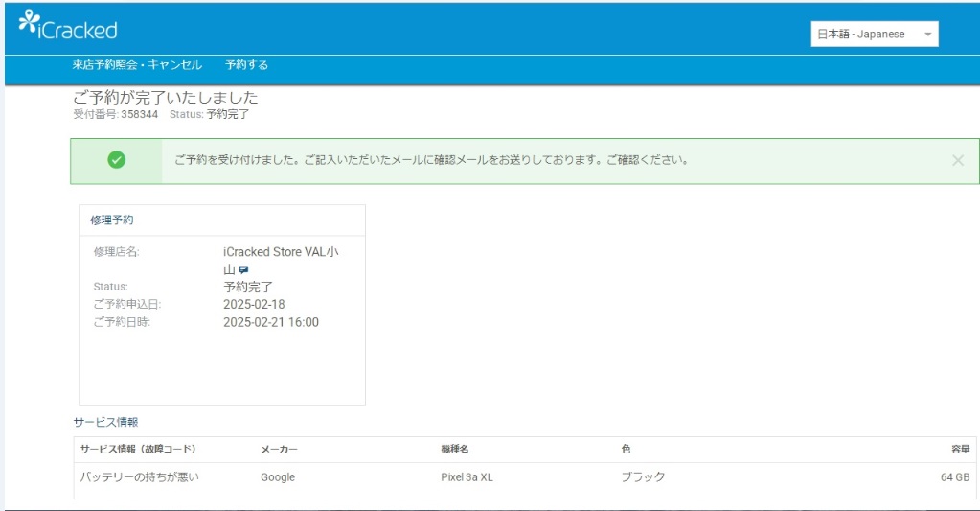This screenshot has width=980, height=511.
Task: Open the 日本語 - Japanese language dropdown
Action: (x=874, y=35)
